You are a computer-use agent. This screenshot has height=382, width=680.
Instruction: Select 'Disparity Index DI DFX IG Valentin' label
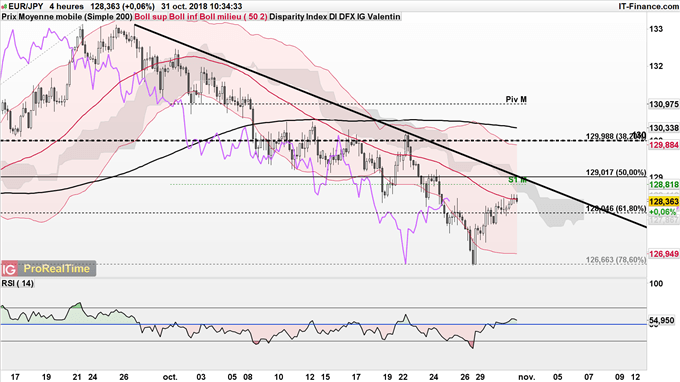click(335, 16)
